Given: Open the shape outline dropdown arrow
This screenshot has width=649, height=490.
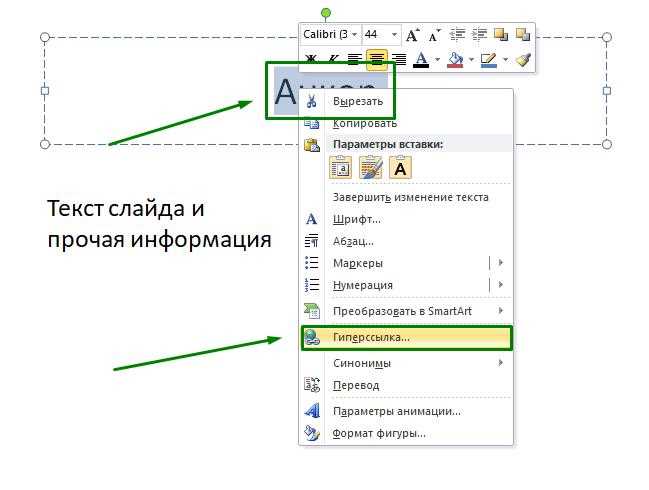Looking at the screenshot, I should pyautogui.click(x=505, y=60).
